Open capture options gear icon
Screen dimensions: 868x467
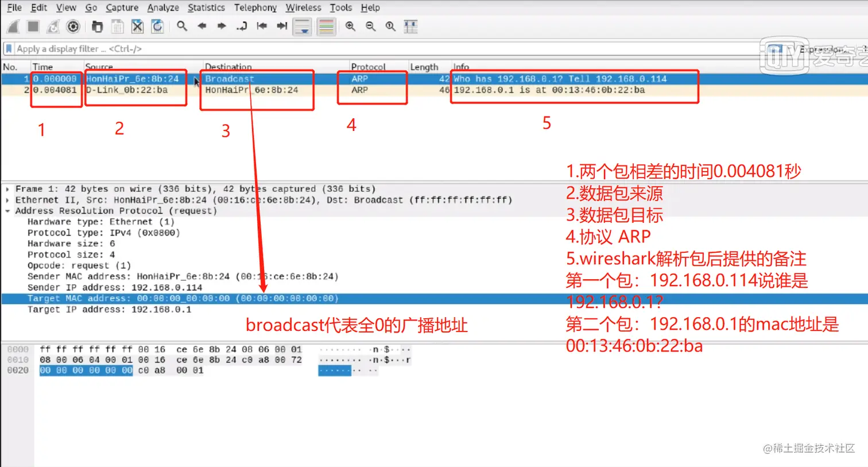pos(73,26)
